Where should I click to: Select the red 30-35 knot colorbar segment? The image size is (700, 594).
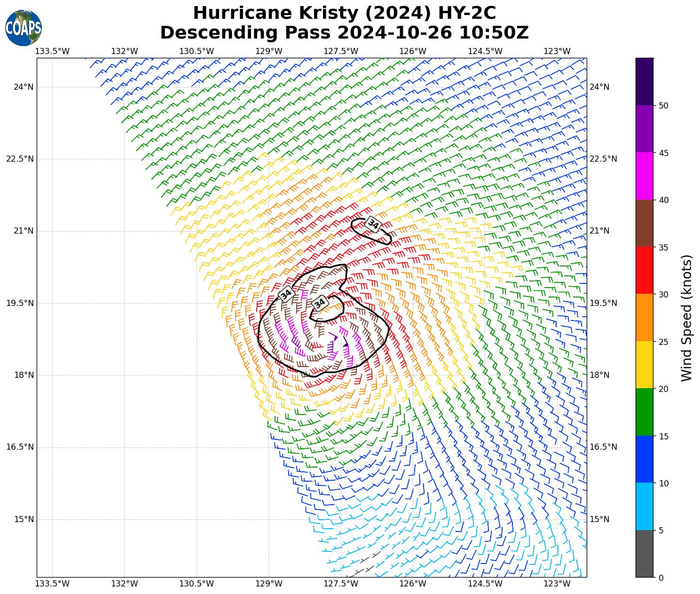(644, 270)
